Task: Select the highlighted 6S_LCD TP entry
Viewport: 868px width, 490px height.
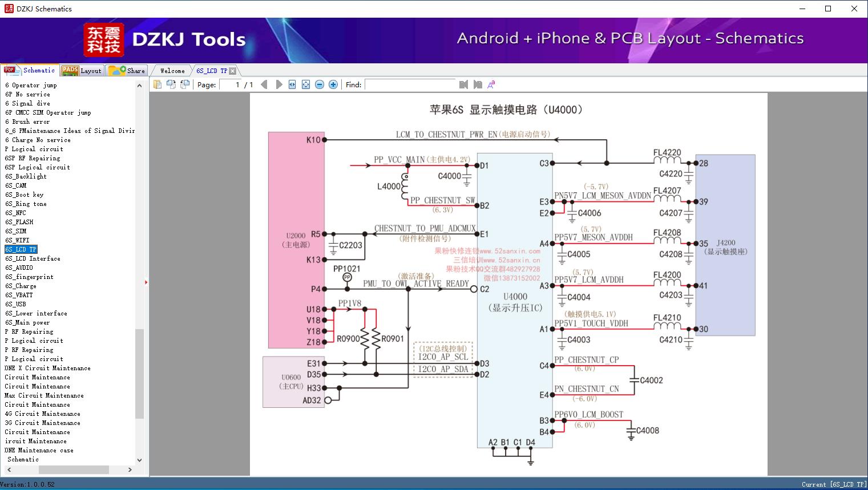Action: click(21, 249)
